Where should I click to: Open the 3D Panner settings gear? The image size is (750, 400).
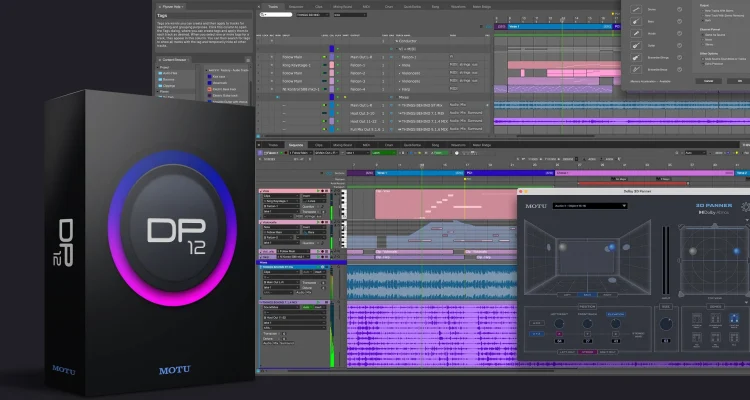point(746,207)
